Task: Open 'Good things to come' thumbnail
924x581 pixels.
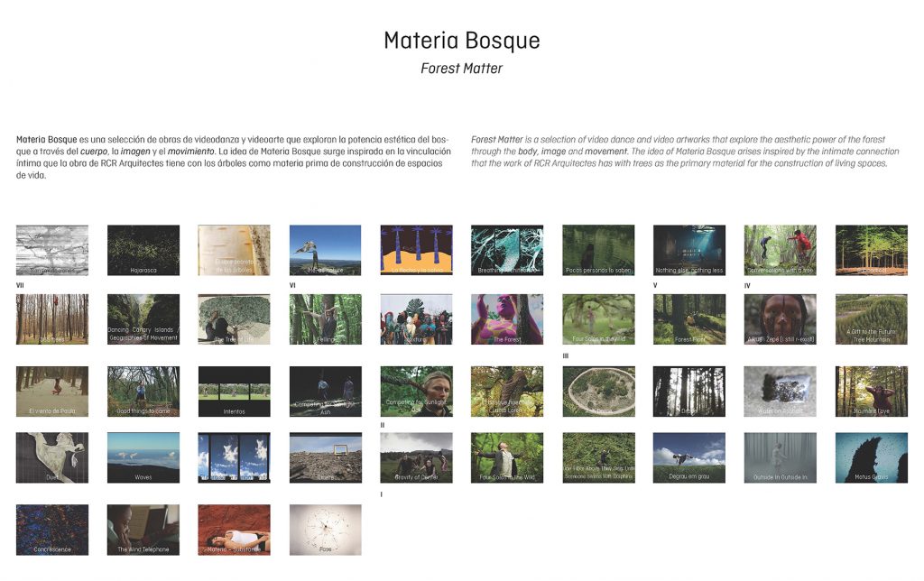Action: [x=143, y=391]
